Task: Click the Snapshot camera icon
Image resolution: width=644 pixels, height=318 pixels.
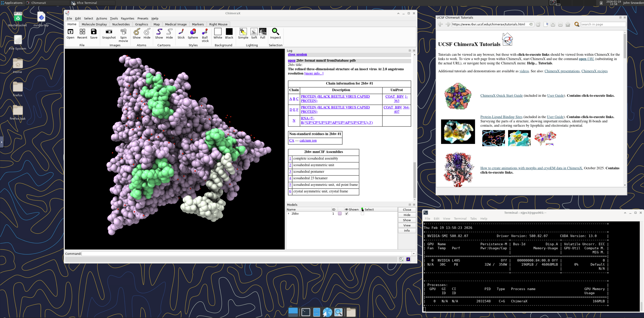Action: point(109,32)
